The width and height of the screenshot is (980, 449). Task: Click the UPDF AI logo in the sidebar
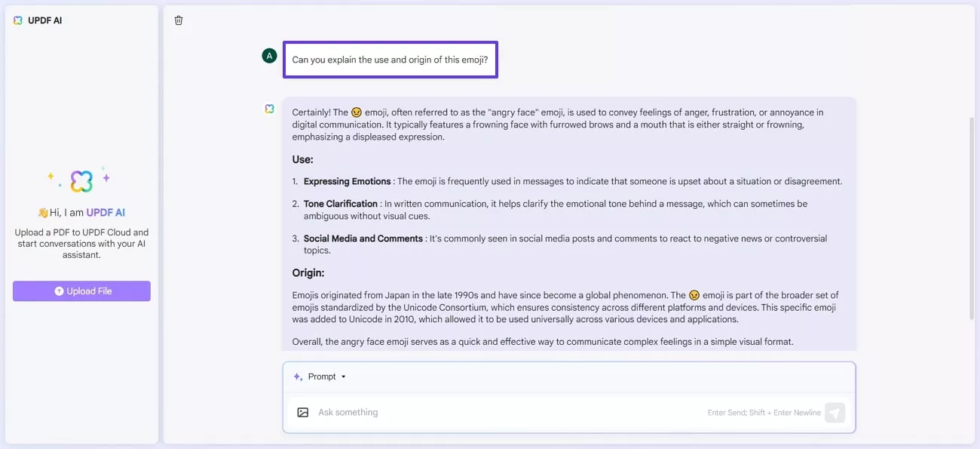click(18, 20)
